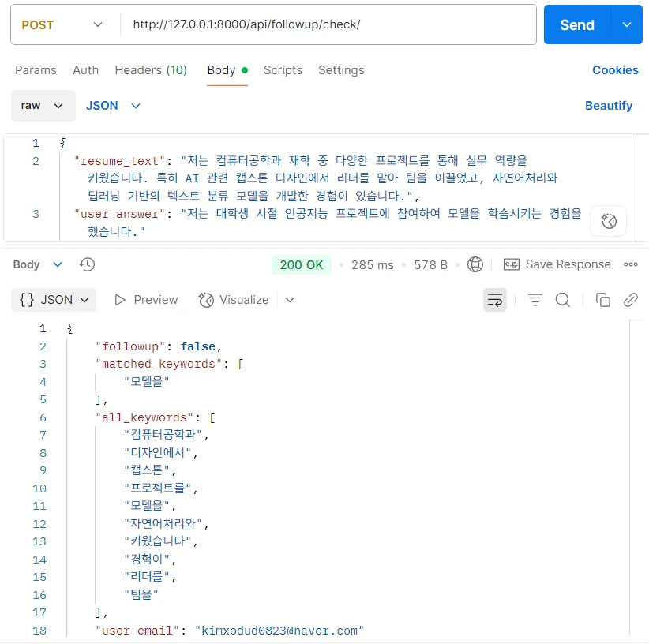Click the "user_answer" key in request body
Screen dimensions: 649x644
pyautogui.click(x=120, y=214)
